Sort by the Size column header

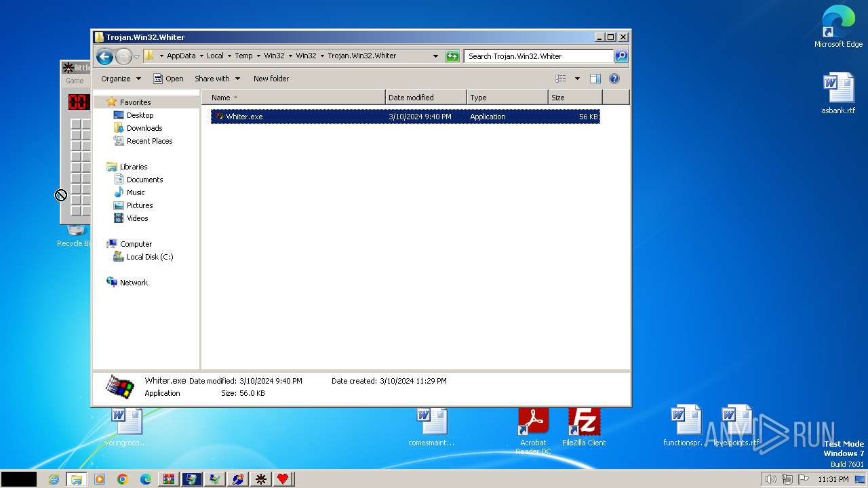coord(575,98)
